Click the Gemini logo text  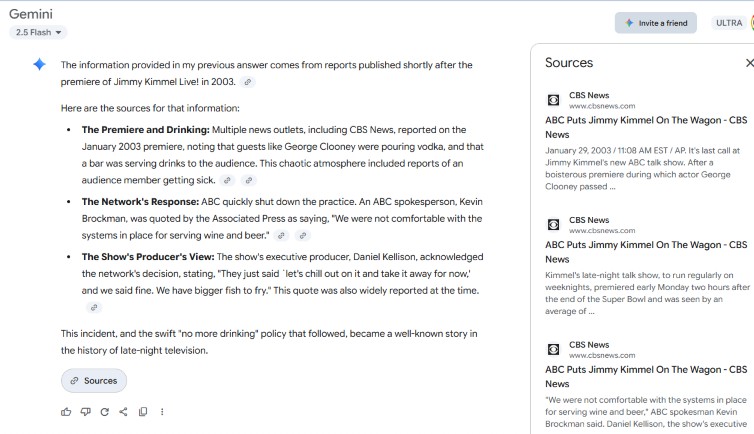tap(31, 14)
